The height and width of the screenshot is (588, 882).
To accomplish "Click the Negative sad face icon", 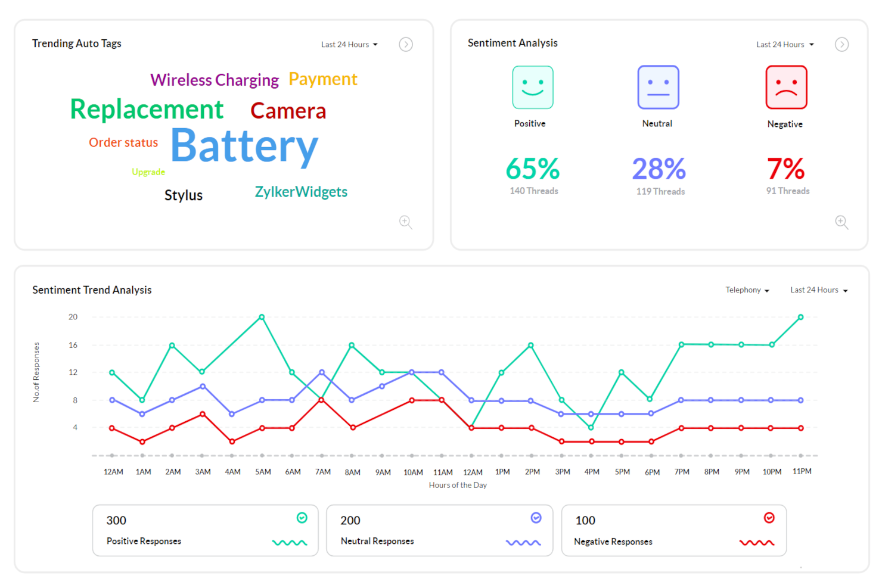I will 785,87.
